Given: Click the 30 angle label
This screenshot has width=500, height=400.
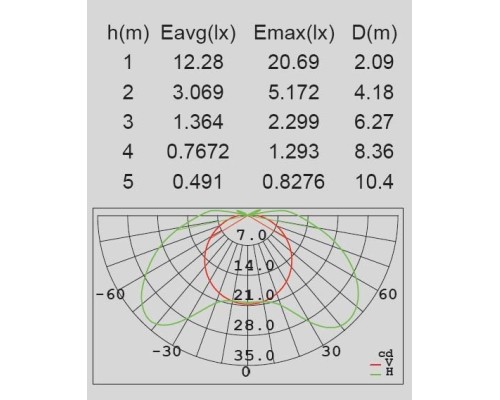Looking at the screenshot, I should 331,351.
